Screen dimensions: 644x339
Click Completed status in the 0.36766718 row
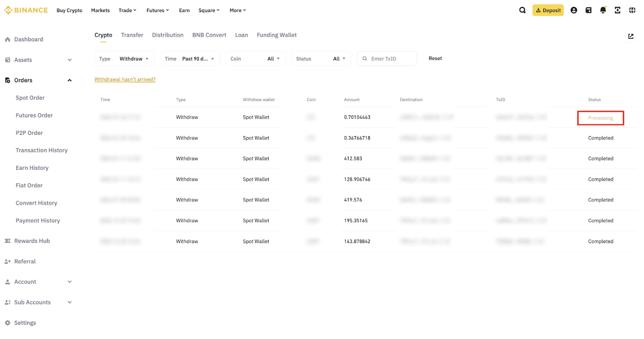point(601,138)
